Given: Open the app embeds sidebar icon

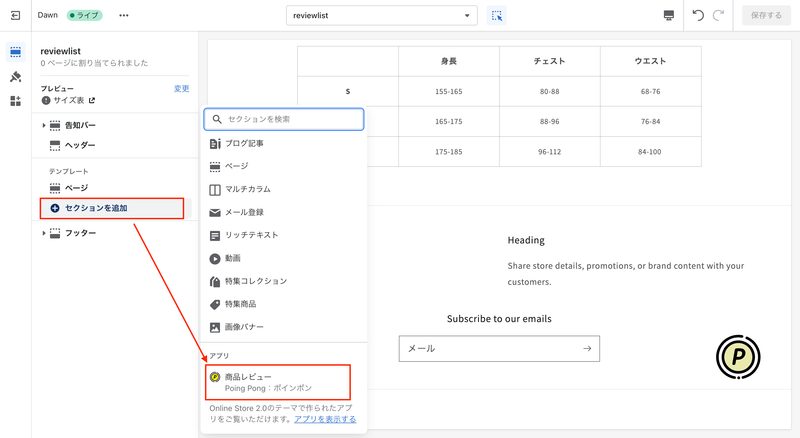Looking at the screenshot, I should point(15,101).
